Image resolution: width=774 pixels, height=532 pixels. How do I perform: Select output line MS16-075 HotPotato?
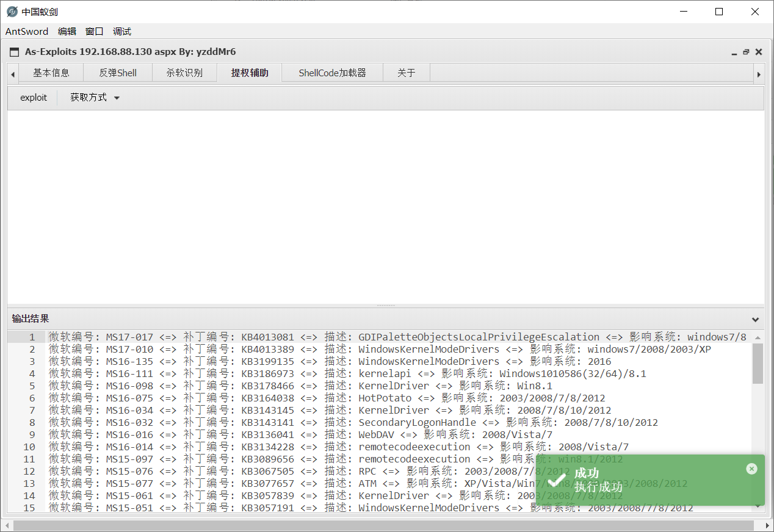327,398
